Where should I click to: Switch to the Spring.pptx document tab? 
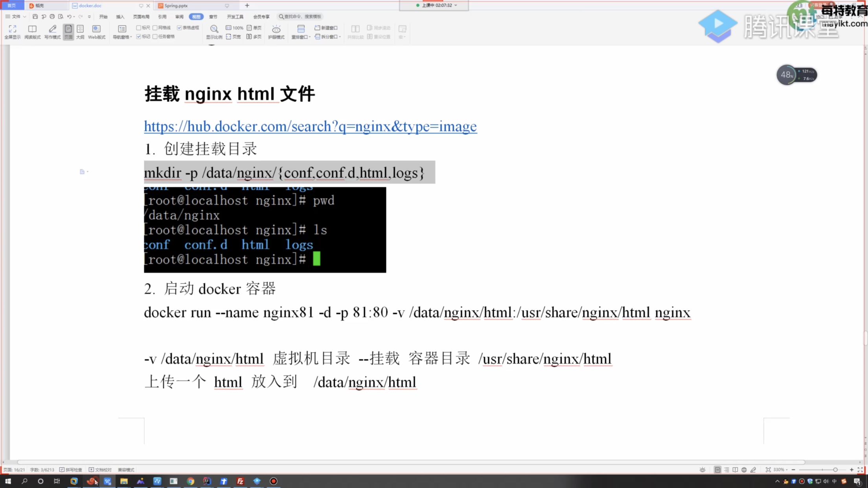[176, 6]
